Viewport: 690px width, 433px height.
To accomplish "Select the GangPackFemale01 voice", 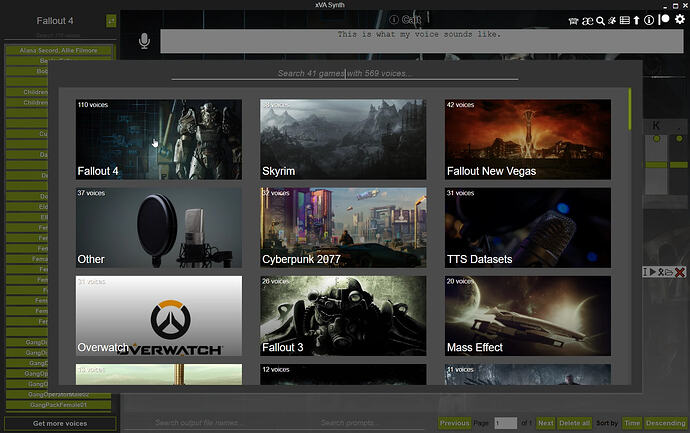I will click(x=59, y=405).
